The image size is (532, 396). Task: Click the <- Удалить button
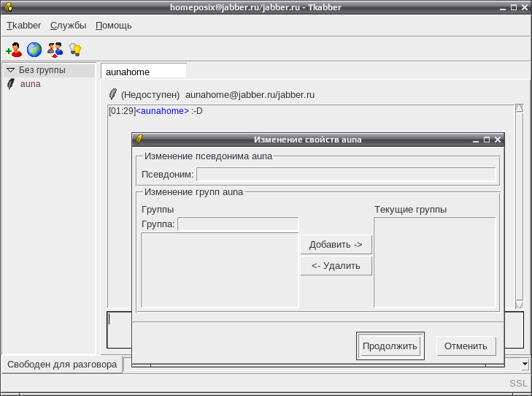click(x=336, y=266)
